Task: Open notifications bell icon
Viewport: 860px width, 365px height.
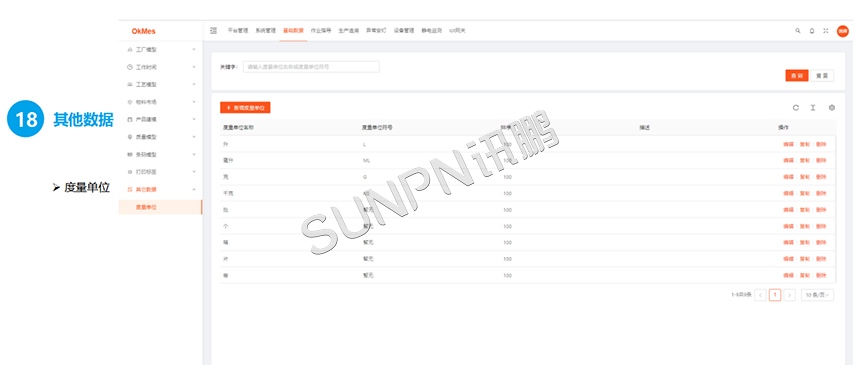Action: (x=812, y=31)
